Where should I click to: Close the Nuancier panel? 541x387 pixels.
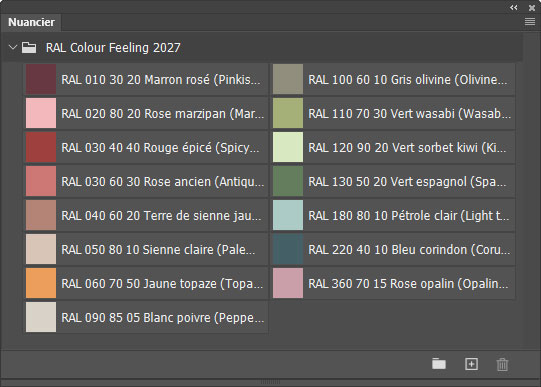[x=532, y=7]
